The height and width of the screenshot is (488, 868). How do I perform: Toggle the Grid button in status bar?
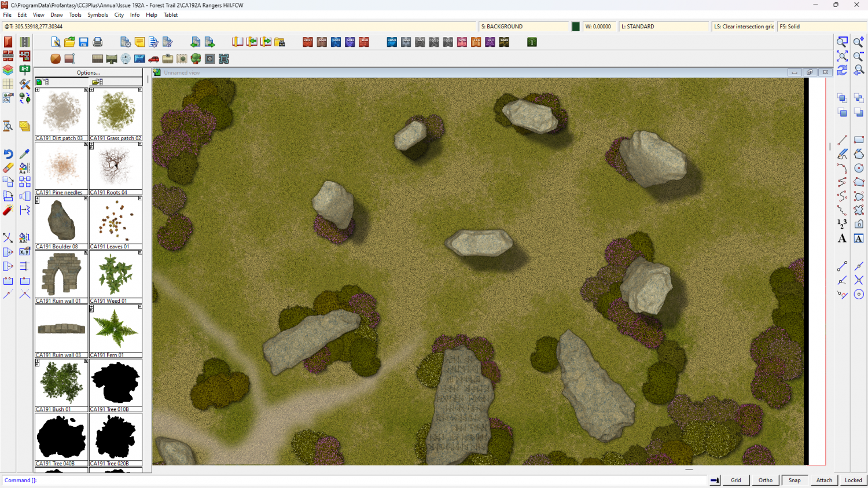(x=736, y=480)
